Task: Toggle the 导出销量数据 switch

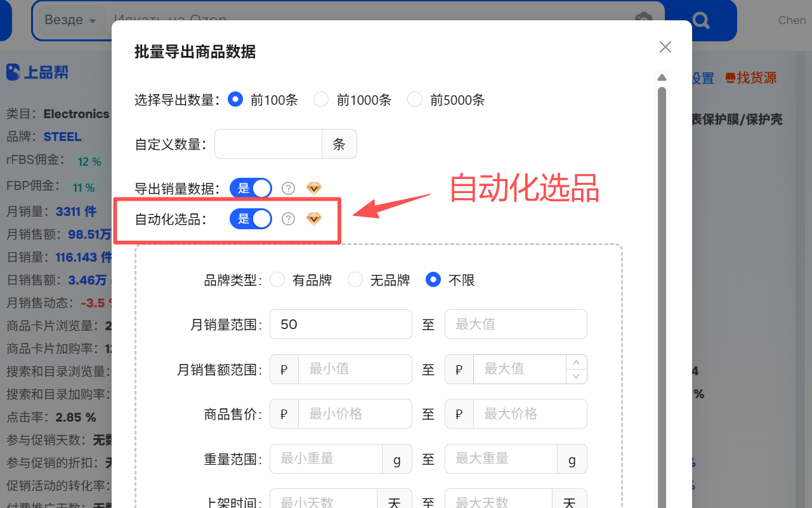Action: click(x=251, y=188)
